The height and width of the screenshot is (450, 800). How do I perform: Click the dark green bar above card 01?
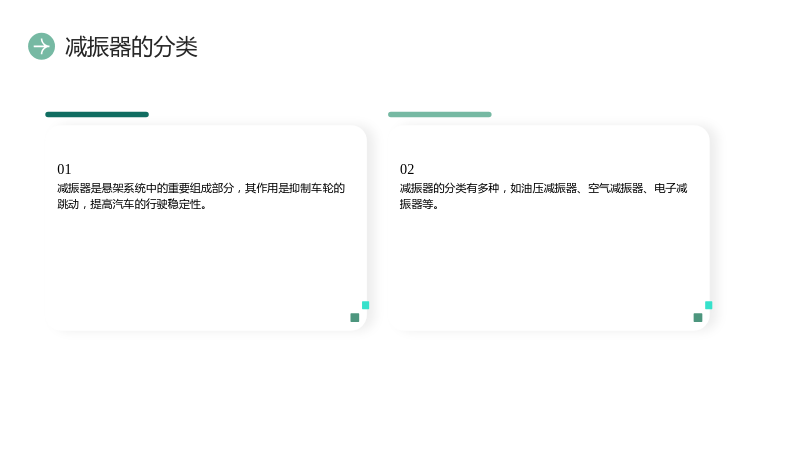click(97, 114)
